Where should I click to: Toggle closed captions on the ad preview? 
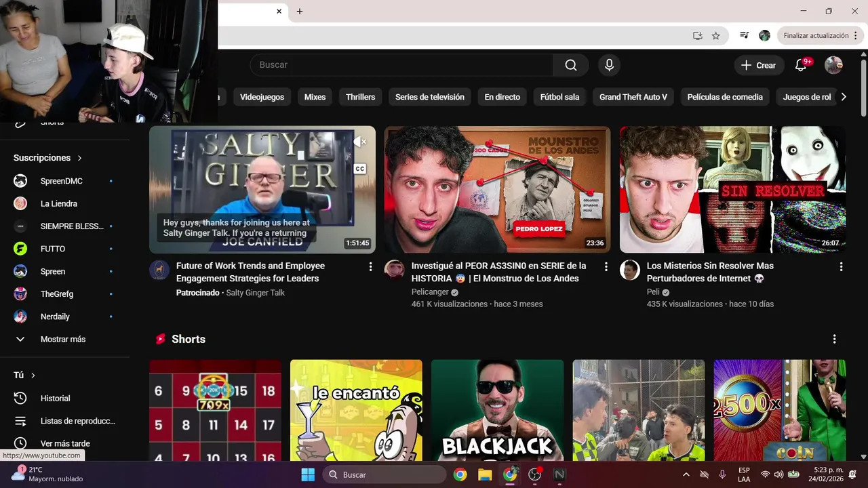360,169
